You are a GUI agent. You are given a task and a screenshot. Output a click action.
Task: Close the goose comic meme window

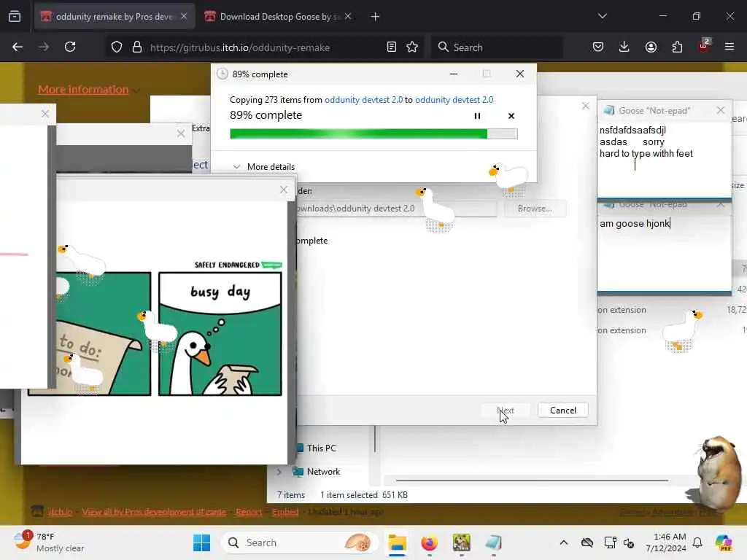pyautogui.click(x=284, y=190)
